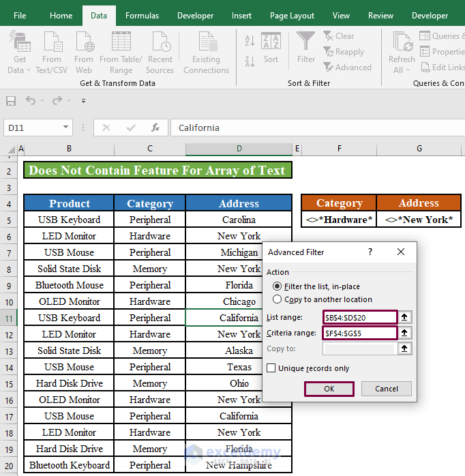Switch to the Formulas tab
465x476 pixels.
pos(142,16)
